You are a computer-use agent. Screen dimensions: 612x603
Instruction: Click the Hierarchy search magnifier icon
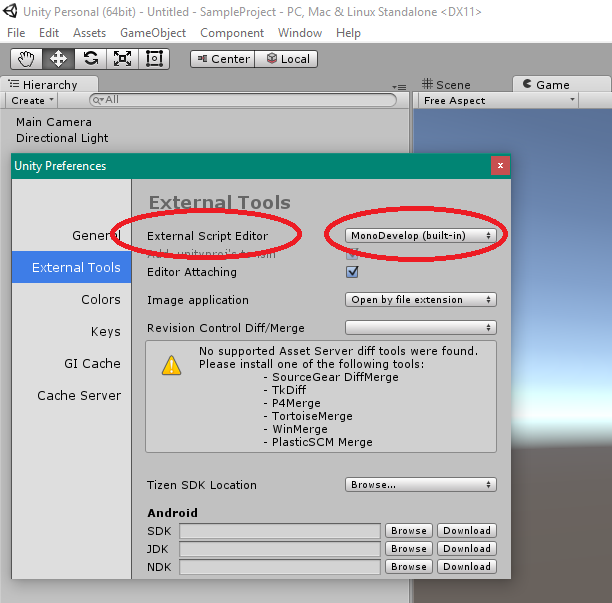[97, 100]
